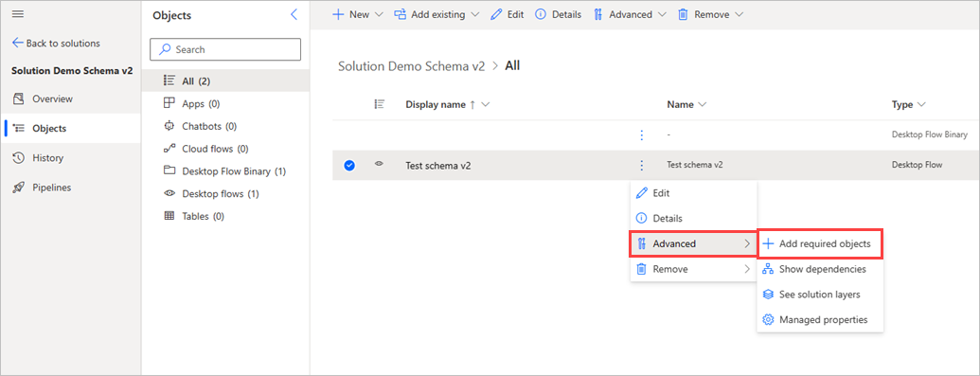The image size is (980, 376).
Task: Click Desktop Flow type cell
Action: [x=917, y=165]
